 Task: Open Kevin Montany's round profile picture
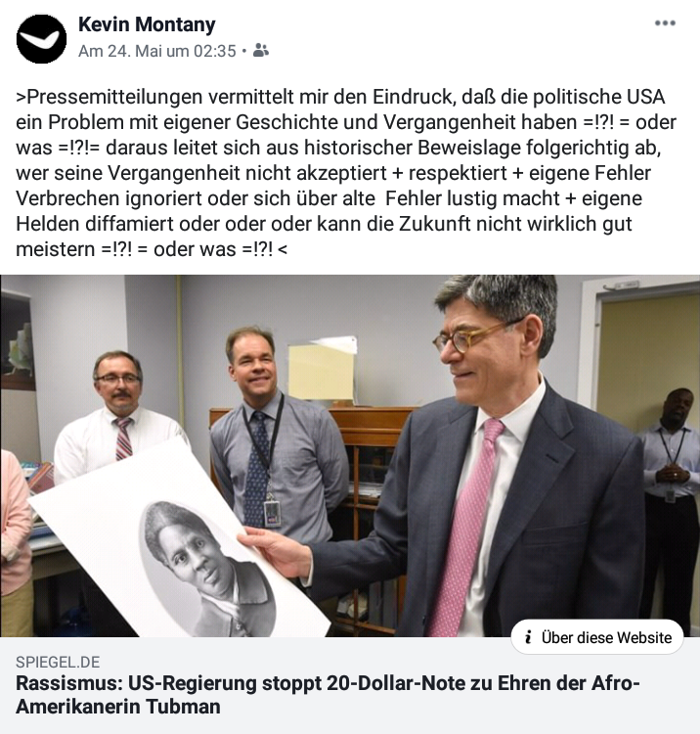point(41,38)
